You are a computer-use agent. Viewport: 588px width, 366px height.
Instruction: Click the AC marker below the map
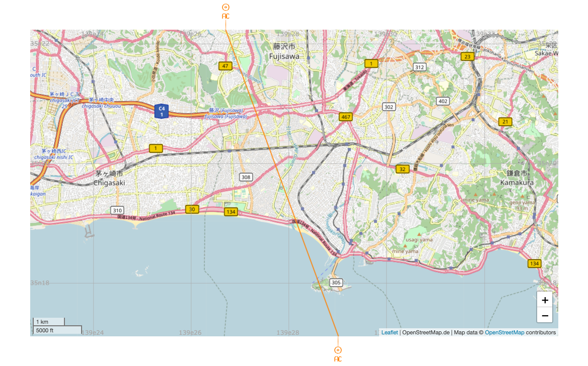(338, 350)
